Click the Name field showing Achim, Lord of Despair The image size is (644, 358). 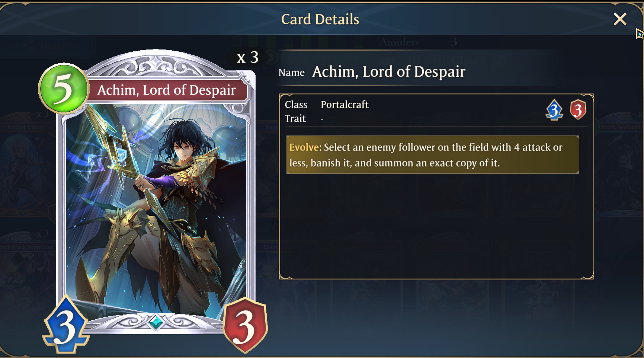pyautogui.click(x=372, y=72)
